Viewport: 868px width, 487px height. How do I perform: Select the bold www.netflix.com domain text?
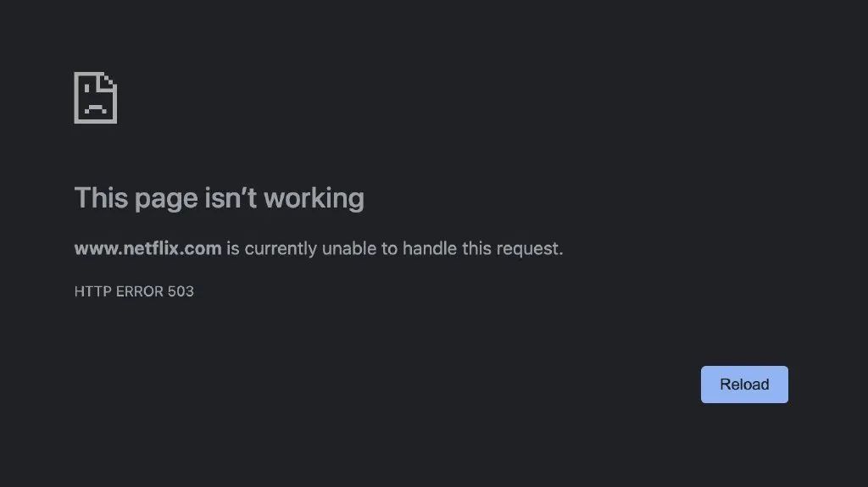[147, 248]
